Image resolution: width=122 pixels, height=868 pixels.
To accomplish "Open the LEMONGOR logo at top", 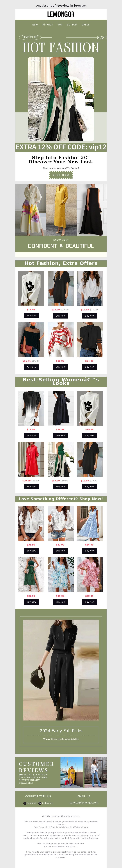I will pyautogui.click(x=61, y=14).
